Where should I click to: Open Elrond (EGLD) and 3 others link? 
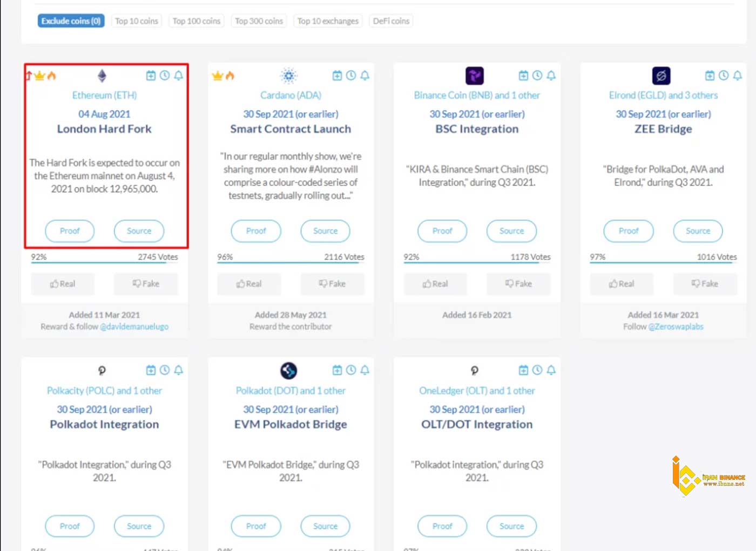663,96
